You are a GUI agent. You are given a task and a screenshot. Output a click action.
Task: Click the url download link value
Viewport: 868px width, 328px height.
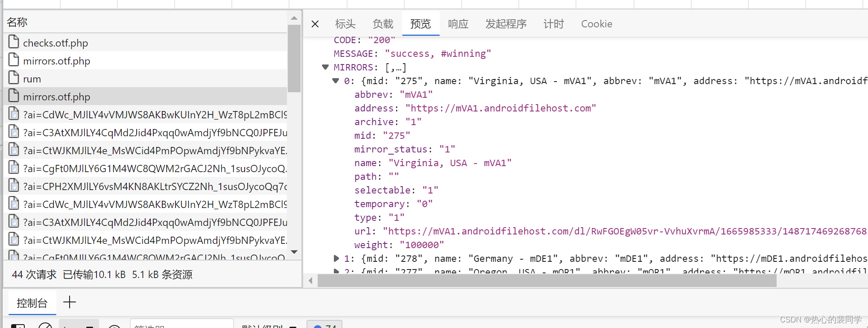[x=625, y=231]
